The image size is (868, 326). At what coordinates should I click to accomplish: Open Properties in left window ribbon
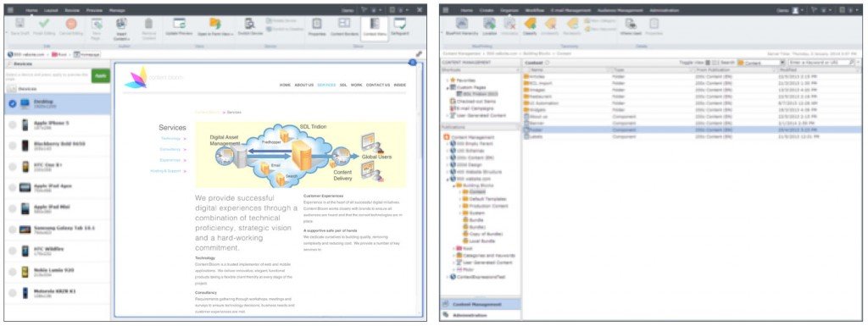click(317, 23)
